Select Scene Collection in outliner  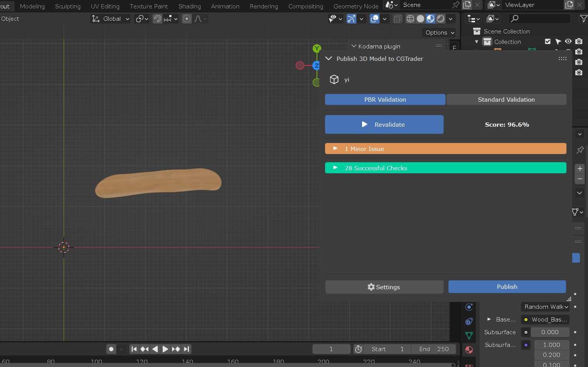[507, 32]
